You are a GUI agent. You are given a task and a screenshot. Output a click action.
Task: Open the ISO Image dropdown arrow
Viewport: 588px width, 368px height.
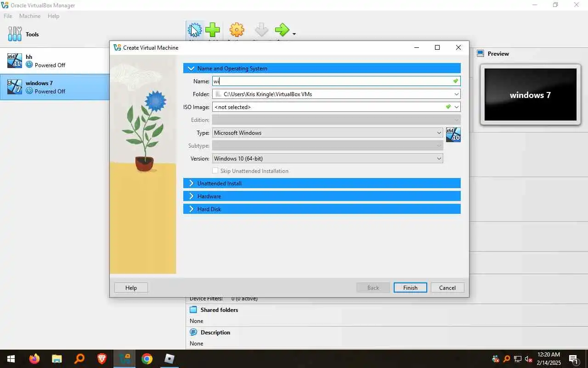456,107
